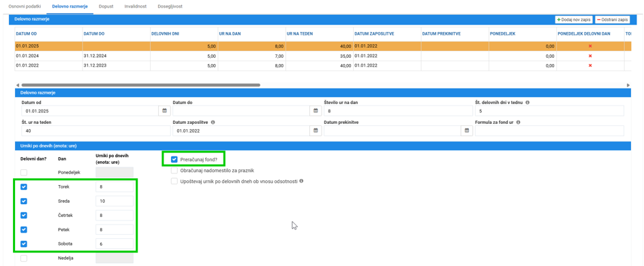Open calendar icon for Datum zaposlitve
Viewport: 644px width, 266px height.
click(x=316, y=131)
